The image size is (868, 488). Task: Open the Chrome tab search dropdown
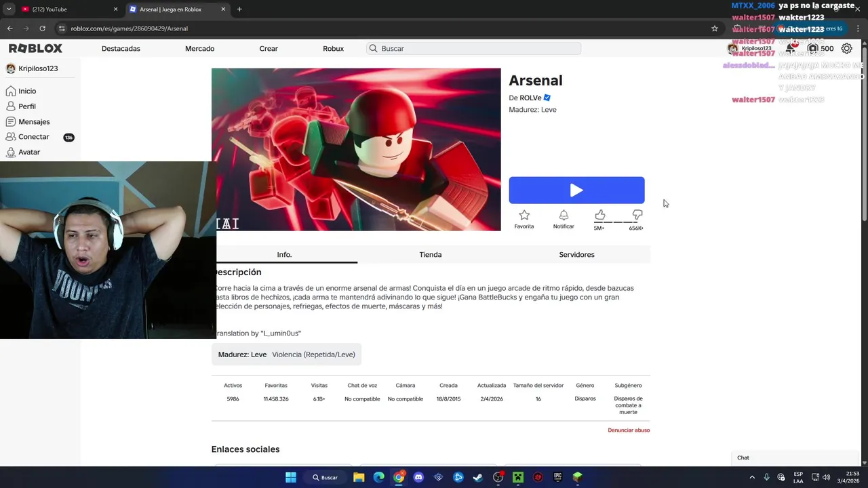click(x=9, y=9)
